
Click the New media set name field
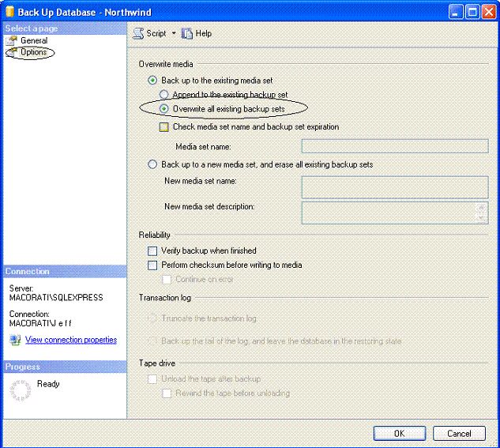[395, 187]
